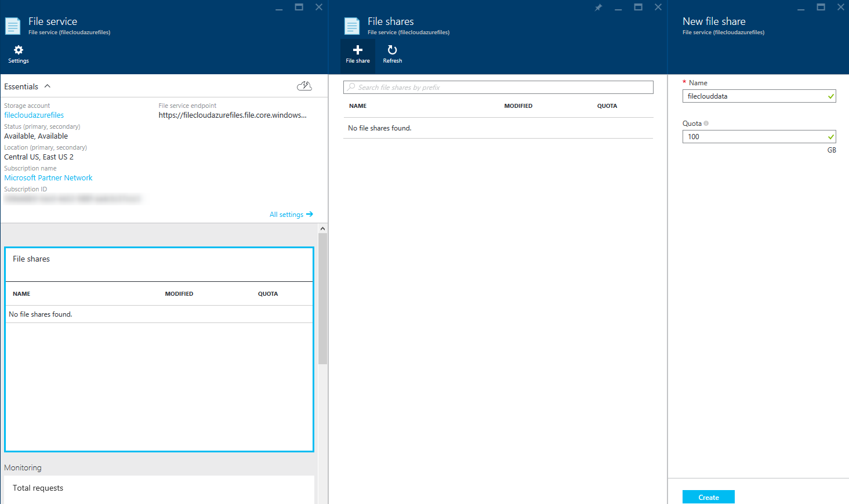Screen dimensions: 849x504
Task: Click the cloud quick start icon
Action: [304, 86]
